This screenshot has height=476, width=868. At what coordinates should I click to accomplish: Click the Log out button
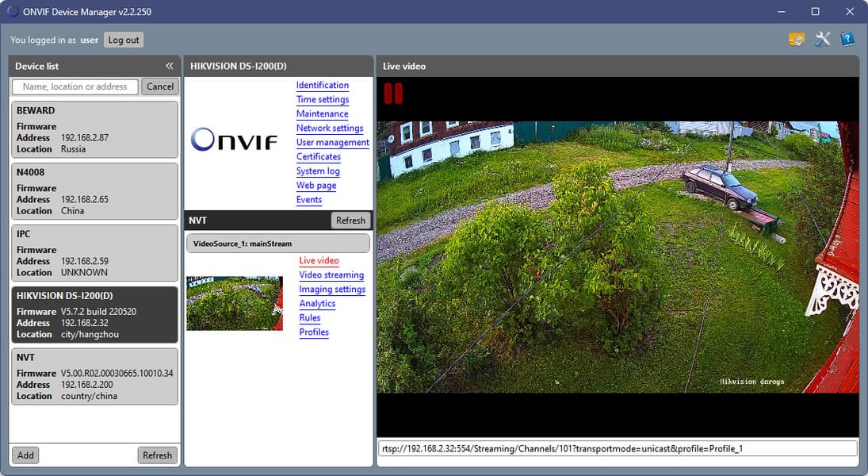pos(124,40)
